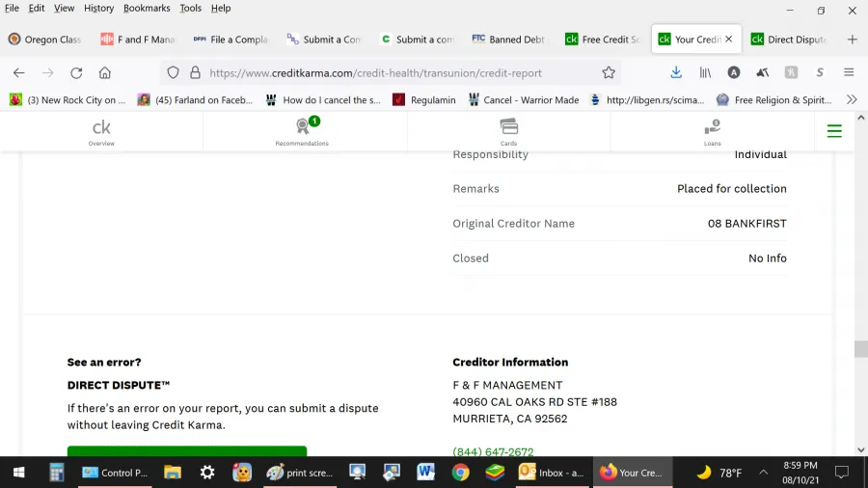Open the View menu
The image size is (868, 488).
coord(65,9)
